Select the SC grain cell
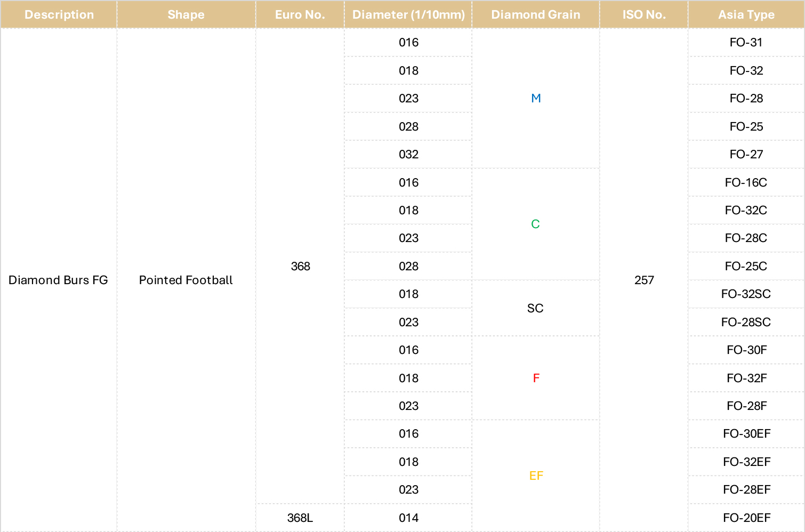This screenshot has height=532, width=805. [x=535, y=308]
